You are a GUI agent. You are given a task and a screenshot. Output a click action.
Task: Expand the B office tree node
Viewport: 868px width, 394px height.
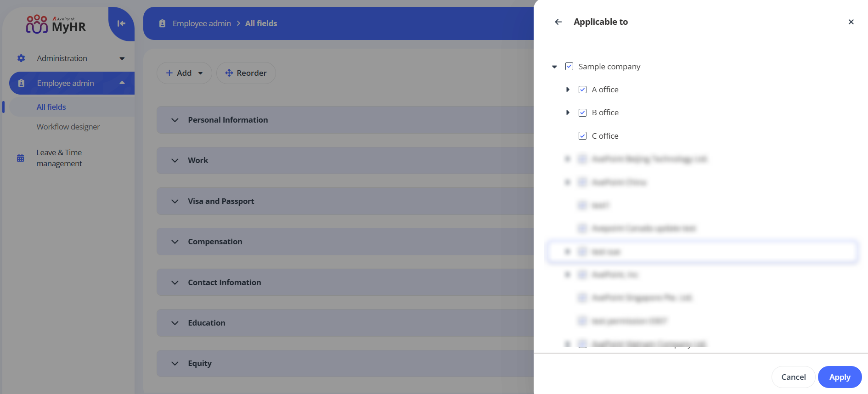568,113
